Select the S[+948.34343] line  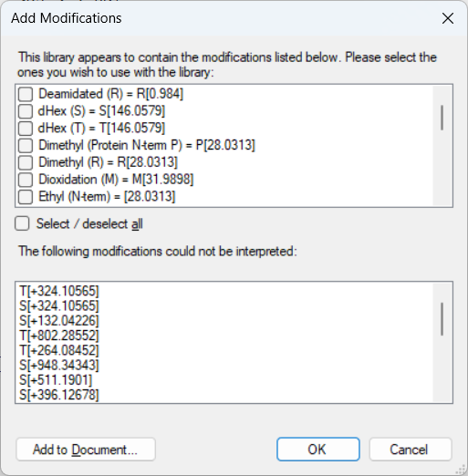click(59, 365)
